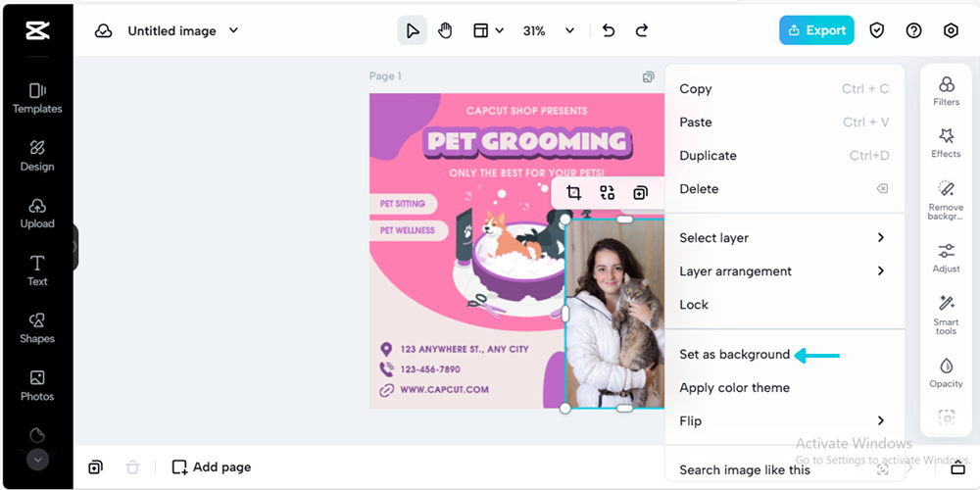Expand the Select layer submenu

(x=881, y=237)
